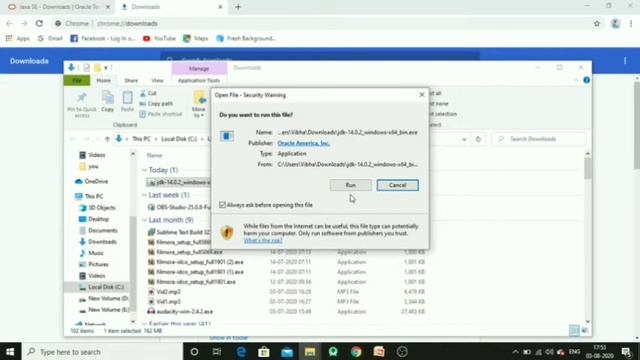Click Paste shortcut in the ribbon

click(160, 114)
